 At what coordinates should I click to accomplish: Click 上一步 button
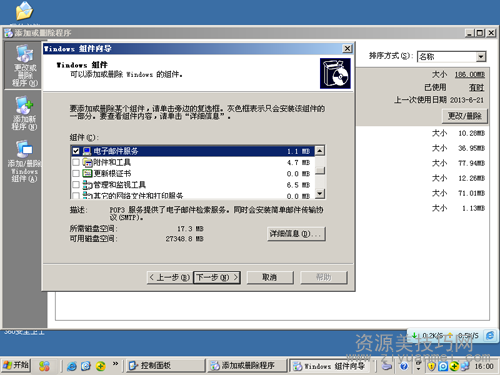170,277
